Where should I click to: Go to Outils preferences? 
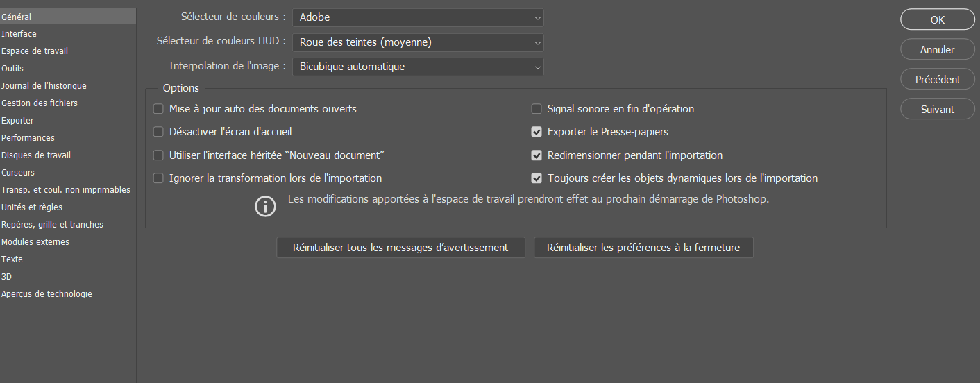[x=12, y=69]
